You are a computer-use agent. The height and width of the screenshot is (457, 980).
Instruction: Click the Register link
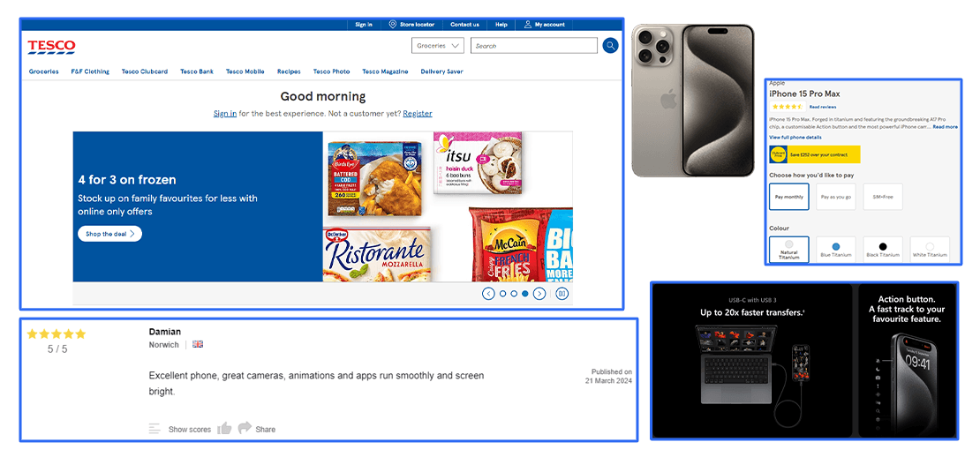(x=418, y=114)
